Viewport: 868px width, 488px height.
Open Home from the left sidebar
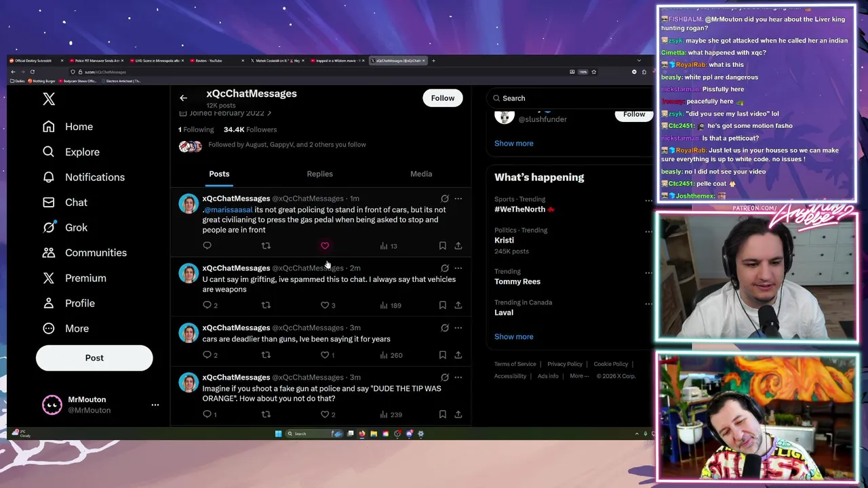pos(68,127)
